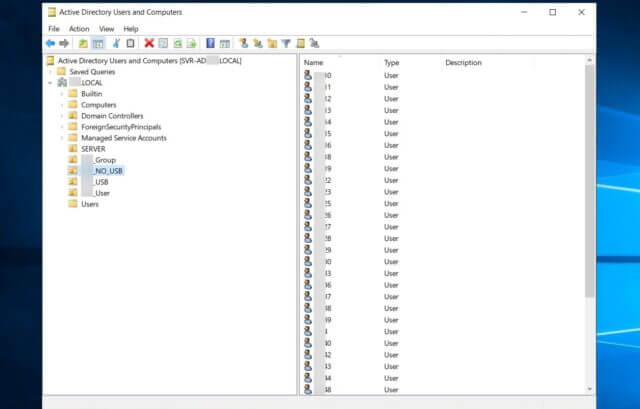The height and width of the screenshot is (409, 640).
Task: Select Managed Service Accounts container
Action: (124, 138)
